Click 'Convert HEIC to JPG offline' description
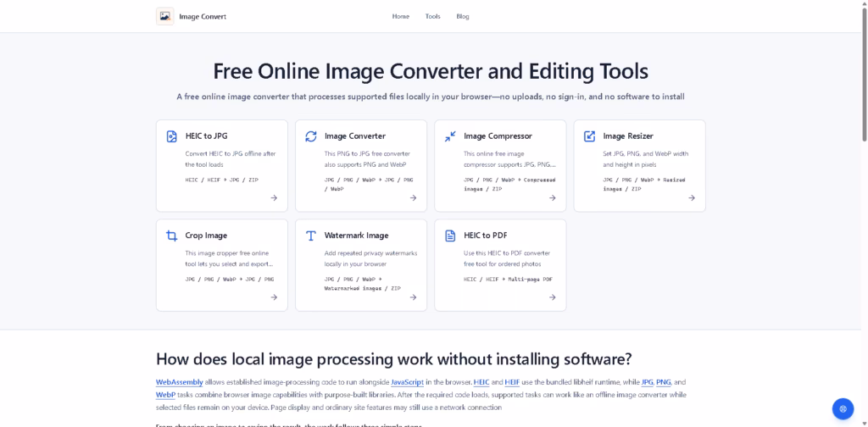 pos(231,159)
